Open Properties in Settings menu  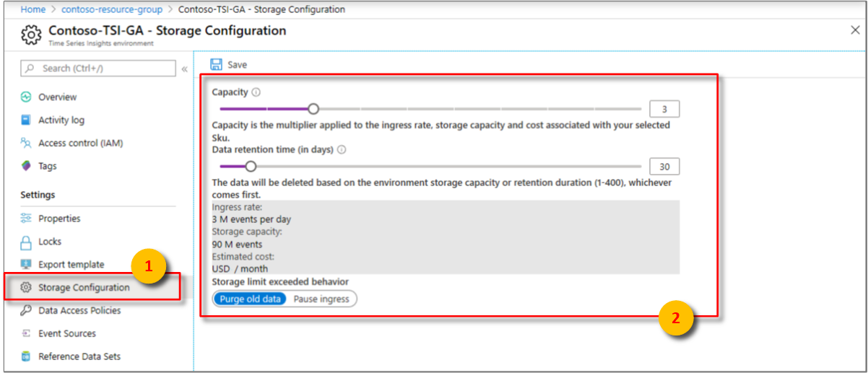click(x=59, y=219)
